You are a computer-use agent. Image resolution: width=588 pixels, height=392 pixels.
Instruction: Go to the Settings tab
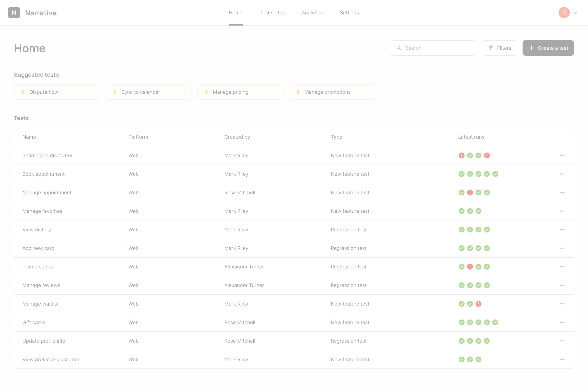click(x=349, y=13)
